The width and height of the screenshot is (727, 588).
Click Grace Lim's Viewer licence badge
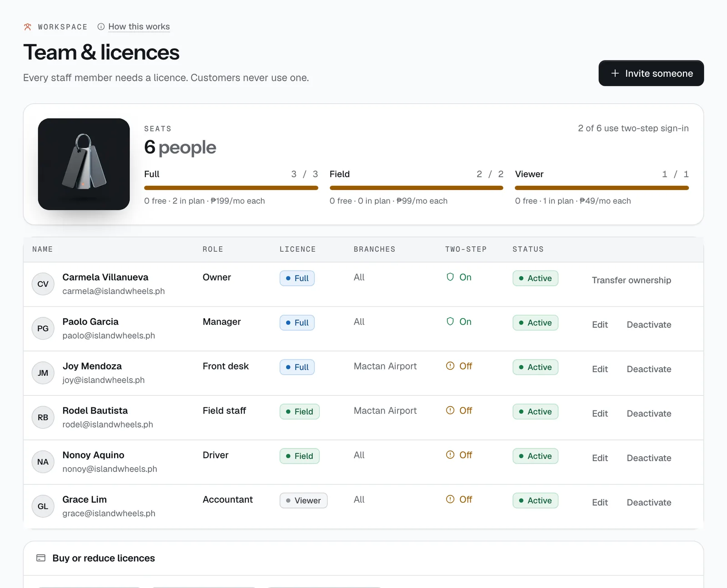304,501
